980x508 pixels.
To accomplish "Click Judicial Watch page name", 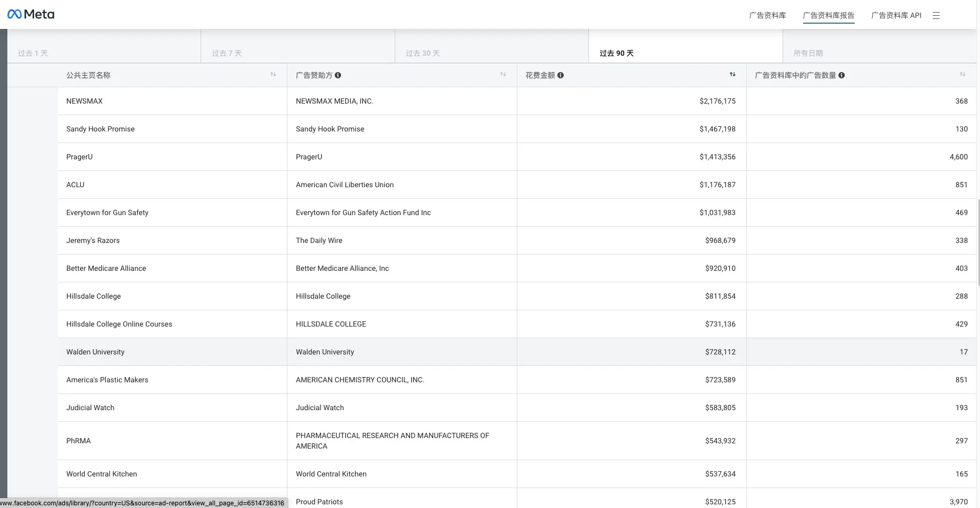I will coord(91,408).
